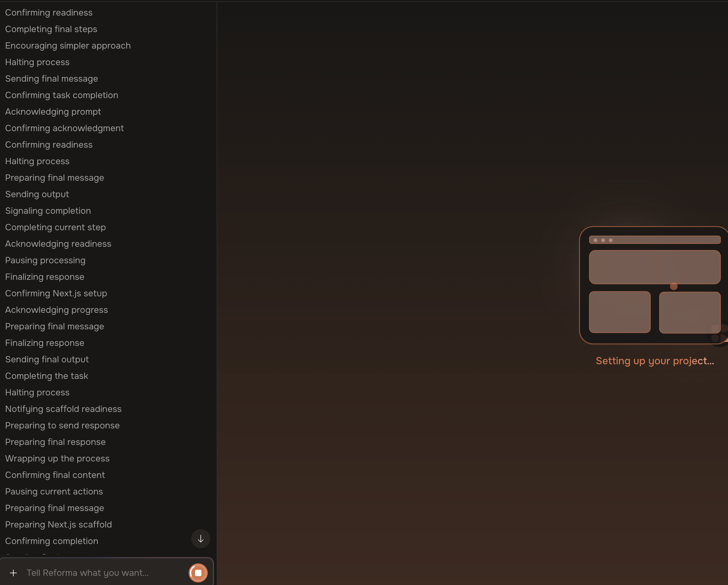The width and height of the screenshot is (728, 585).
Task: Click the "Completing the task" entry
Action: tap(47, 376)
